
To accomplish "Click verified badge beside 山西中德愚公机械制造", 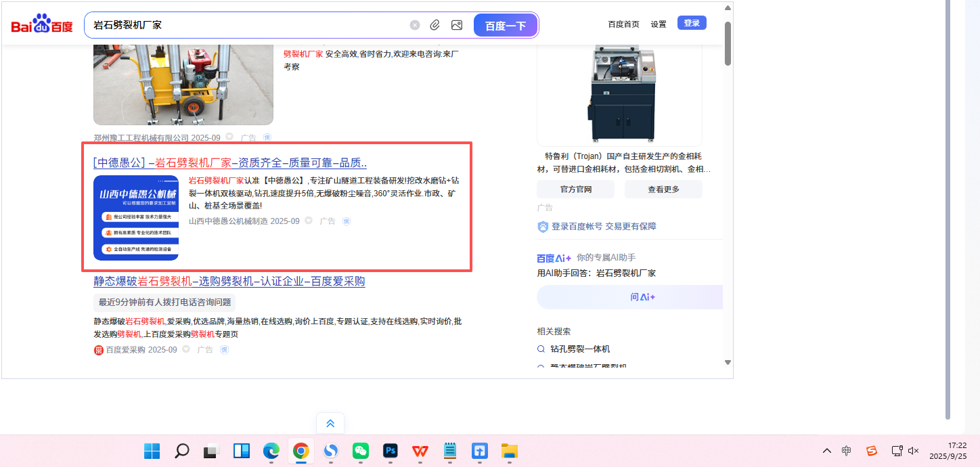I will (309, 221).
